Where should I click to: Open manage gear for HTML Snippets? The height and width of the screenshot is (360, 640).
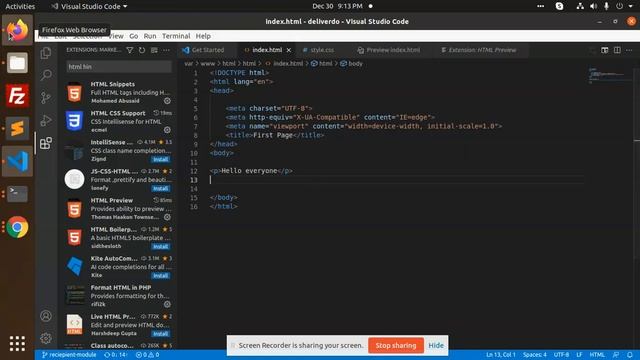[167, 101]
